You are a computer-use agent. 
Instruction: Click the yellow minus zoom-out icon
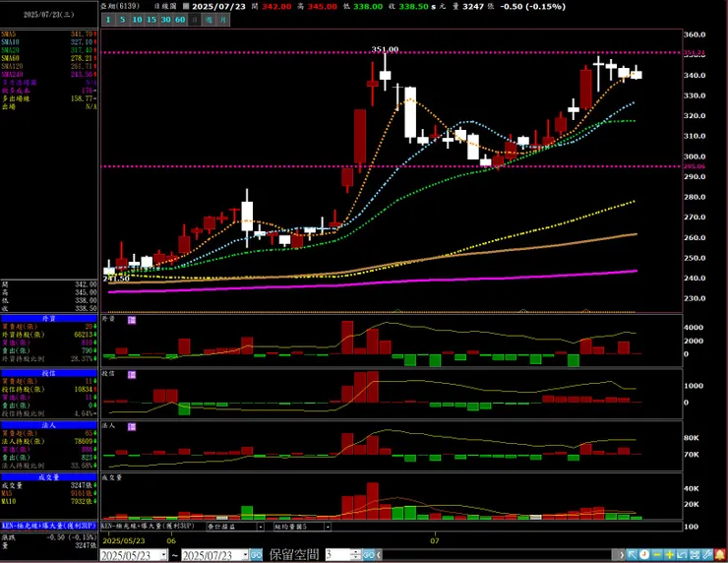coord(657,555)
